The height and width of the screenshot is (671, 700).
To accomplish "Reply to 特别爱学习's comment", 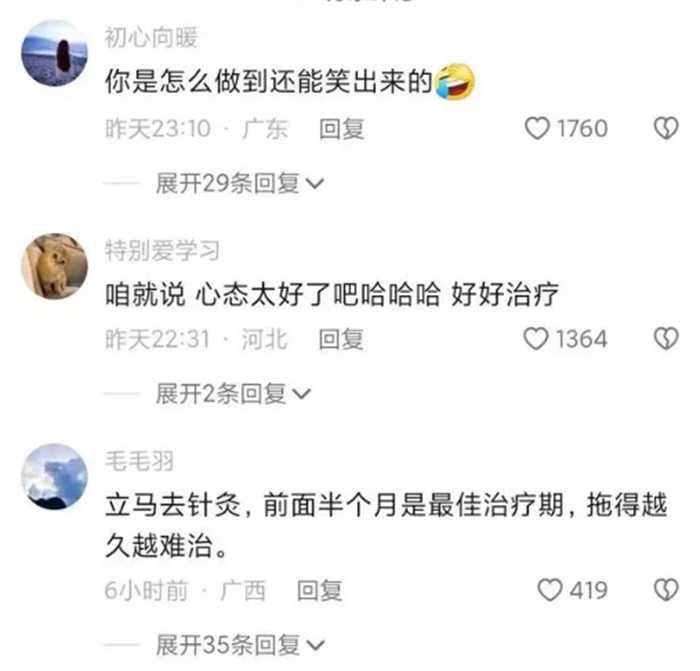I will (x=342, y=339).
